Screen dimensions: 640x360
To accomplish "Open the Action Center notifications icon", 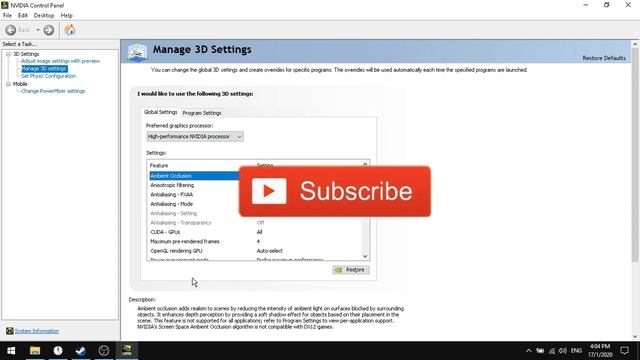I will pos(624,351).
